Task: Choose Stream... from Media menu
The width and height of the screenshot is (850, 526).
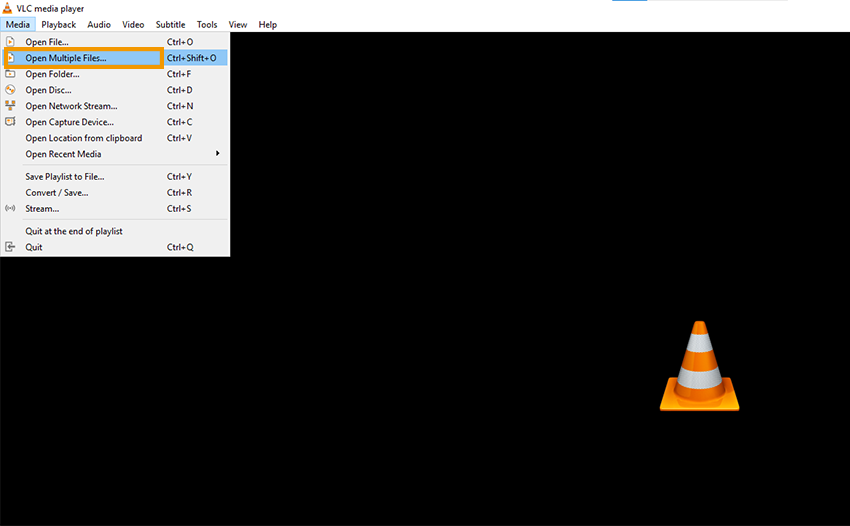Action: [115, 208]
